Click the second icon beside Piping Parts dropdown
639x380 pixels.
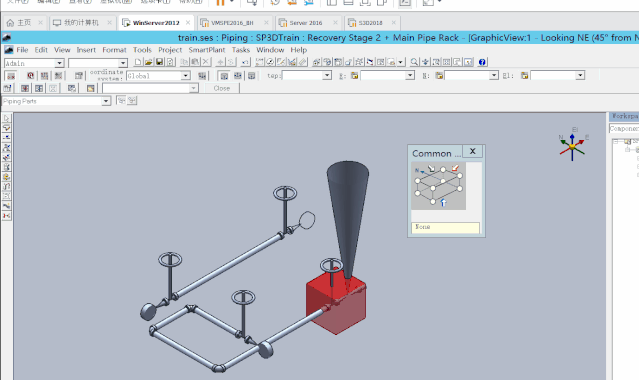click(x=132, y=100)
